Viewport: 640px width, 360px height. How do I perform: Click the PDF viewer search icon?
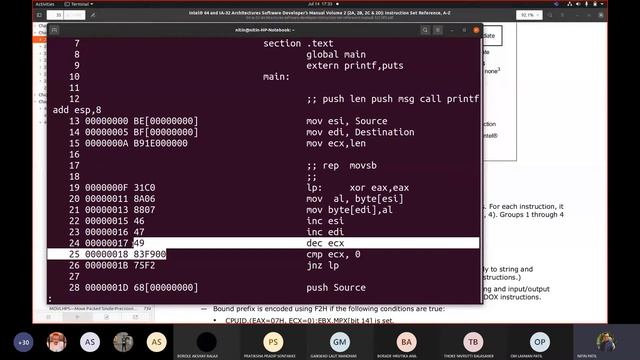(550, 15)
